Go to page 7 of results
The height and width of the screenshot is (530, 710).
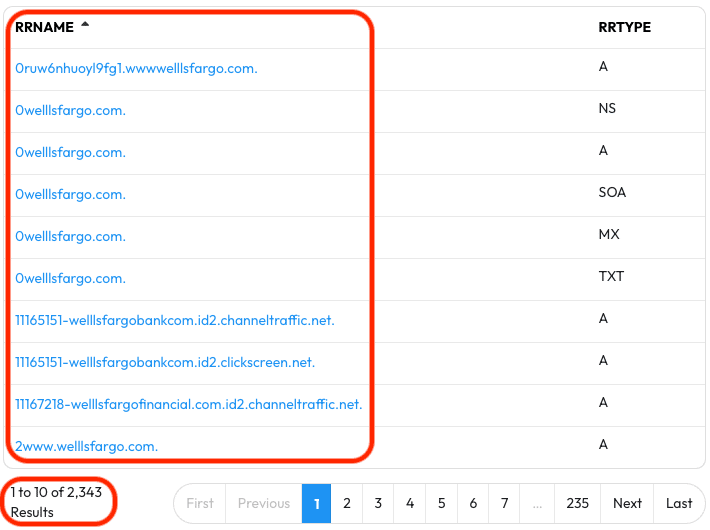coord(504,503)
